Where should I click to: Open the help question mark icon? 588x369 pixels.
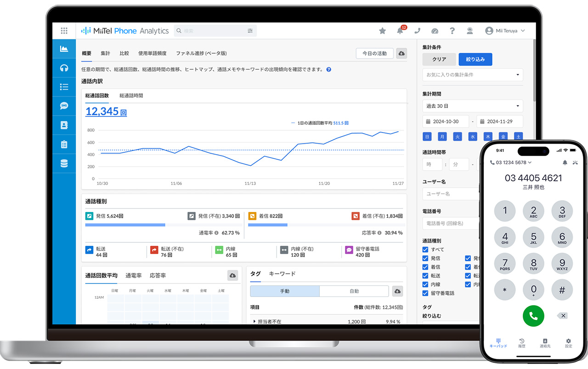pyautogui.click(x=452, y=31)
